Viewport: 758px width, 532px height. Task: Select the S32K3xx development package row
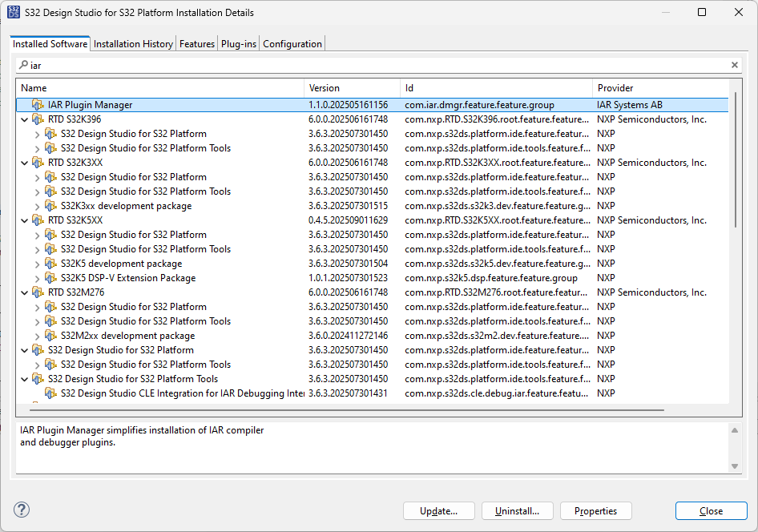[x=373, y=206]
